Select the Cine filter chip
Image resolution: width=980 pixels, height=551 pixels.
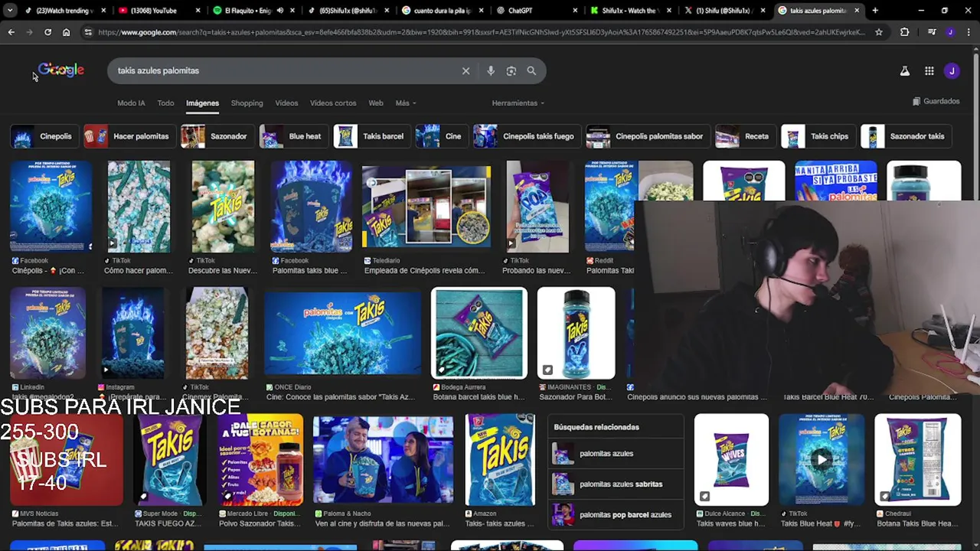[x=441, y=136]
